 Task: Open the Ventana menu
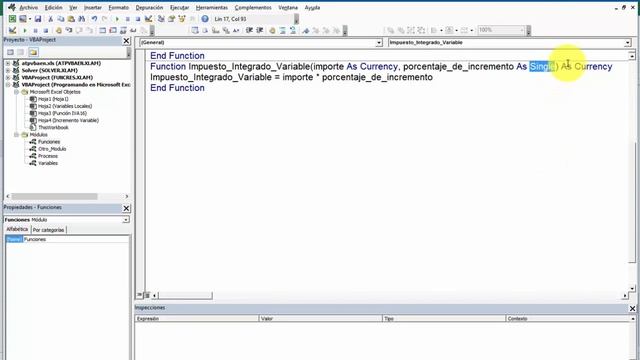(288, 7)
